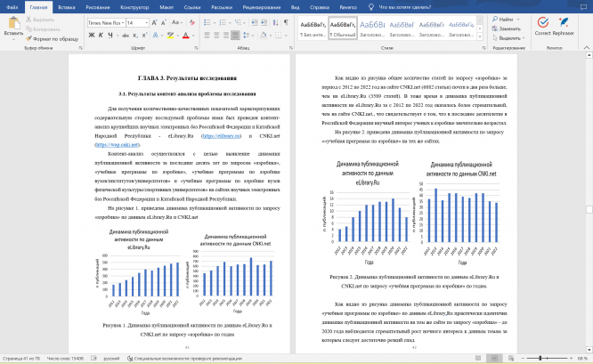The height and width of the screenshot is (364, 593).
Task: Click the Replace (Заменить) button
Action: coord(508,28)
